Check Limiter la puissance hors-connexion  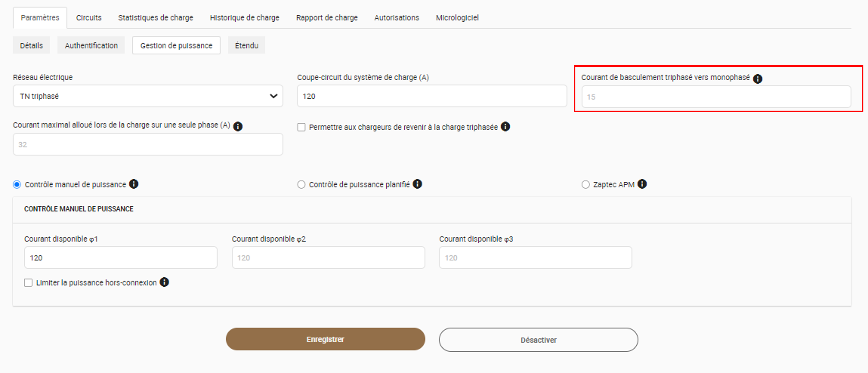tap(28, 283)
